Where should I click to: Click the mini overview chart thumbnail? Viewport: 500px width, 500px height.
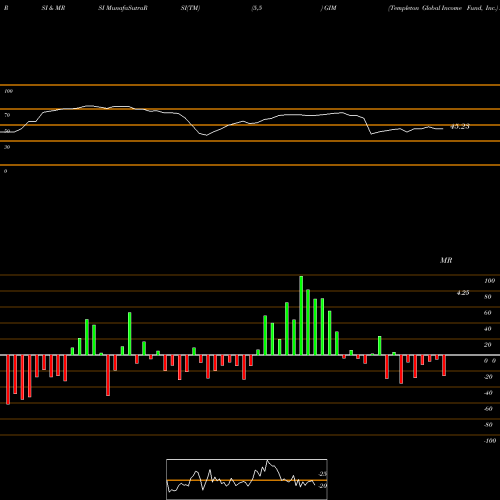[x=247, y=479]
